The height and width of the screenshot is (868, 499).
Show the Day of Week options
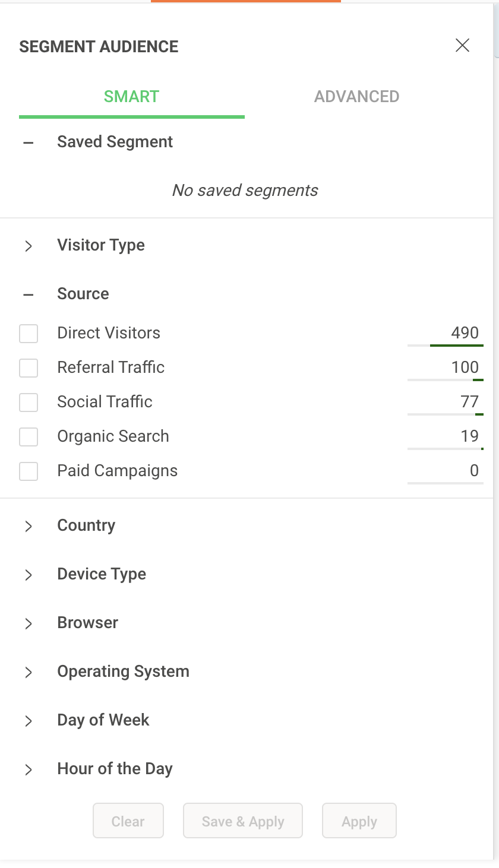coord(29,721)
